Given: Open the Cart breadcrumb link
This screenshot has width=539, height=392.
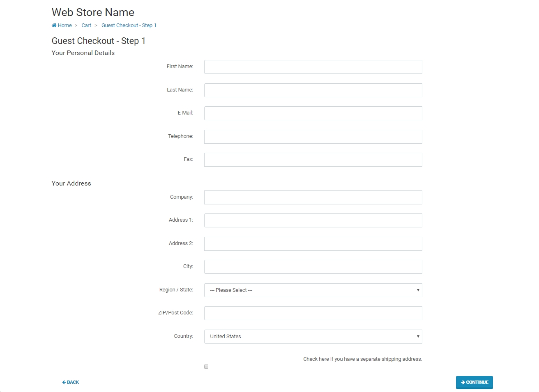Looking at the screenshot, I should point(86,25).
